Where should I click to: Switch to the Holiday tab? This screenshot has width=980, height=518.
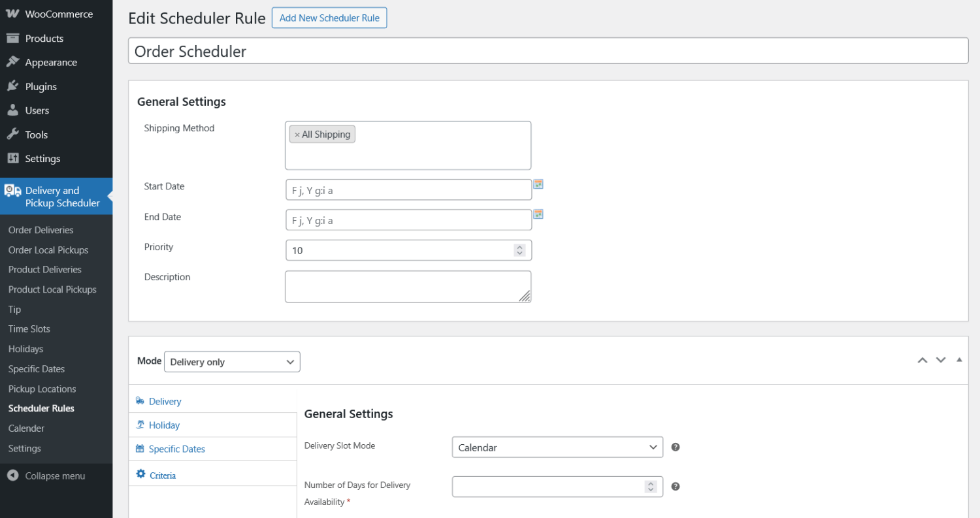pos(162,425)
